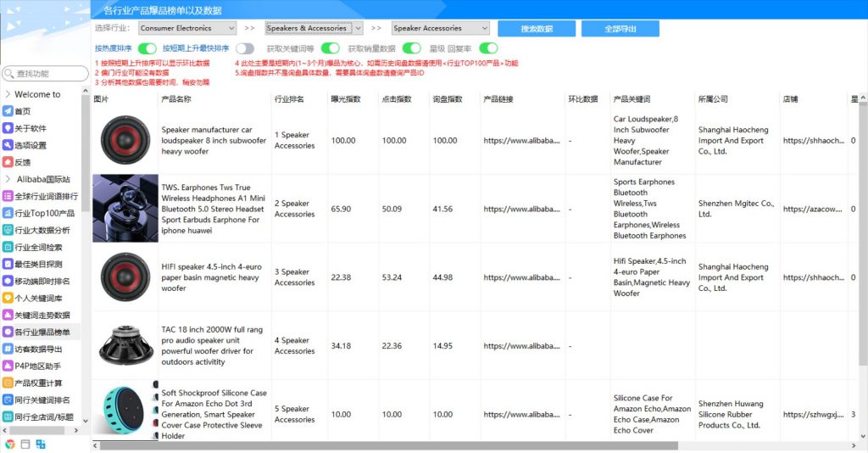Select Shenzhen Mgitec Co., Ltd. company cell
This screenshot has height=453, width=868.
pos(736,209)
